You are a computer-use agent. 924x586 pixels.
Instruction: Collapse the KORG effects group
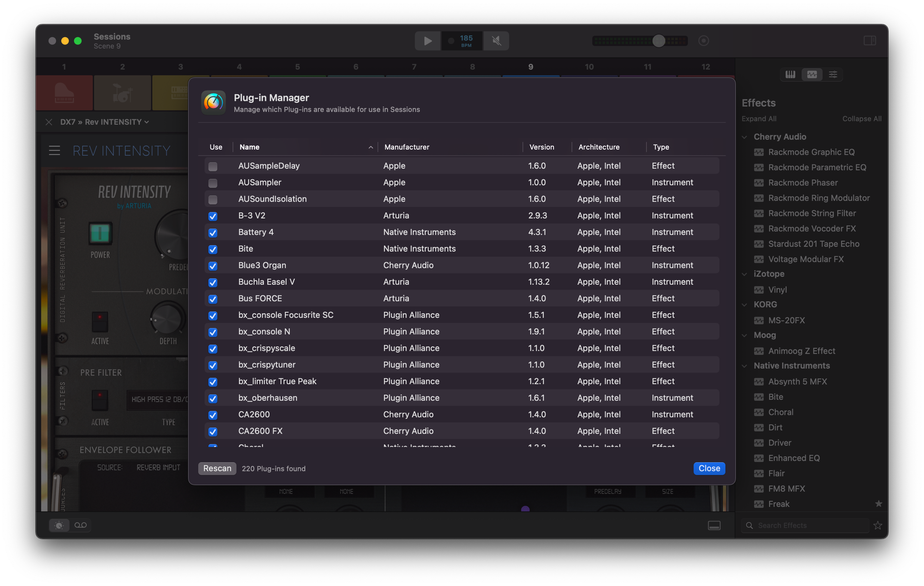[745, 305]
